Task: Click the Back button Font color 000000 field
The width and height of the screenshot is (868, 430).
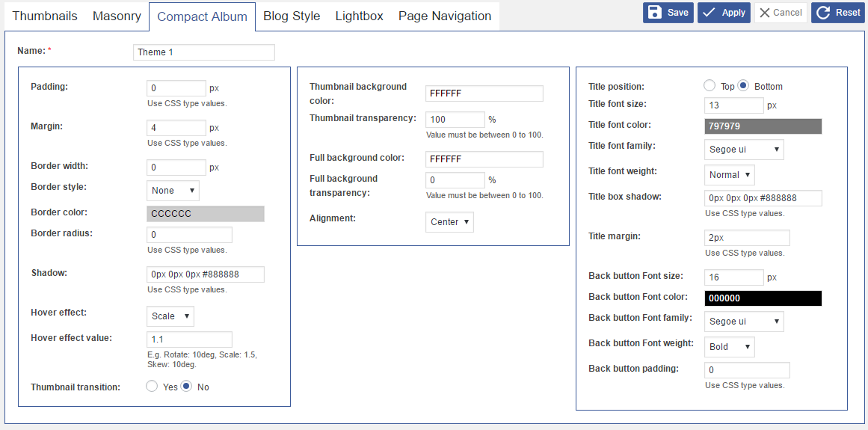Action: pyautogui.click(x=763, y=298)
